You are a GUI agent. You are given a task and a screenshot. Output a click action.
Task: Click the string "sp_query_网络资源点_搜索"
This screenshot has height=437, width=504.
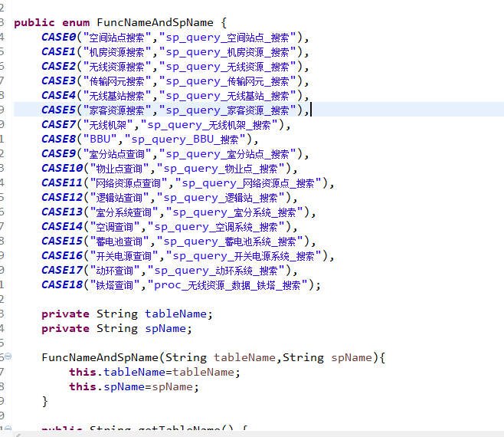pyautogui.click(x=248, y=183)
